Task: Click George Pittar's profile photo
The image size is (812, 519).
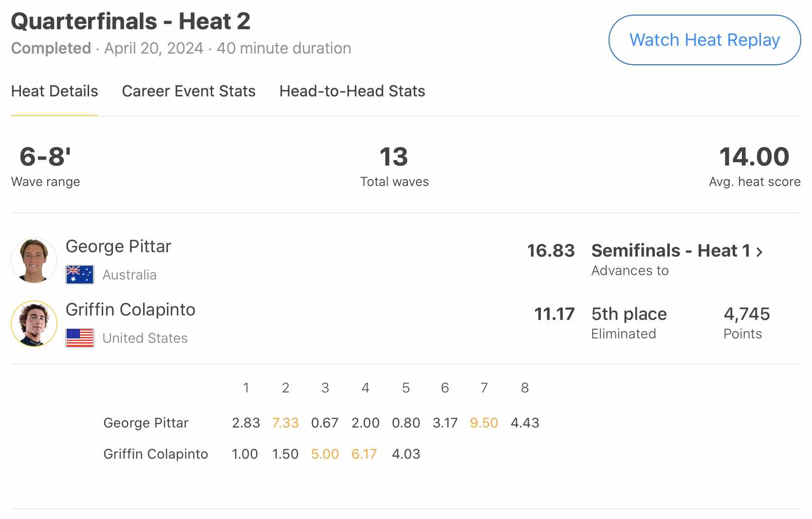Action: click(x=34, y=260)
